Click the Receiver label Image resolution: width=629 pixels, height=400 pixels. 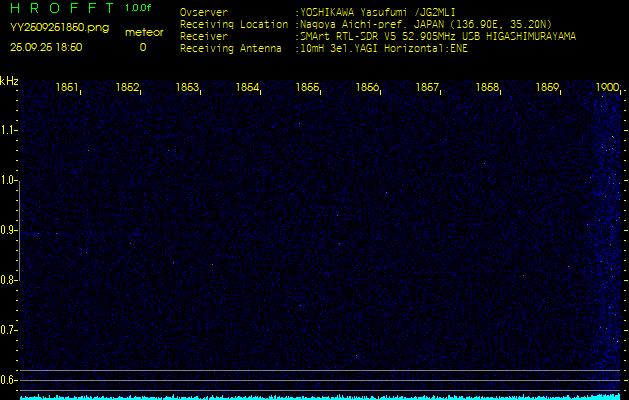pyautogui.click(x=204, y=37)
